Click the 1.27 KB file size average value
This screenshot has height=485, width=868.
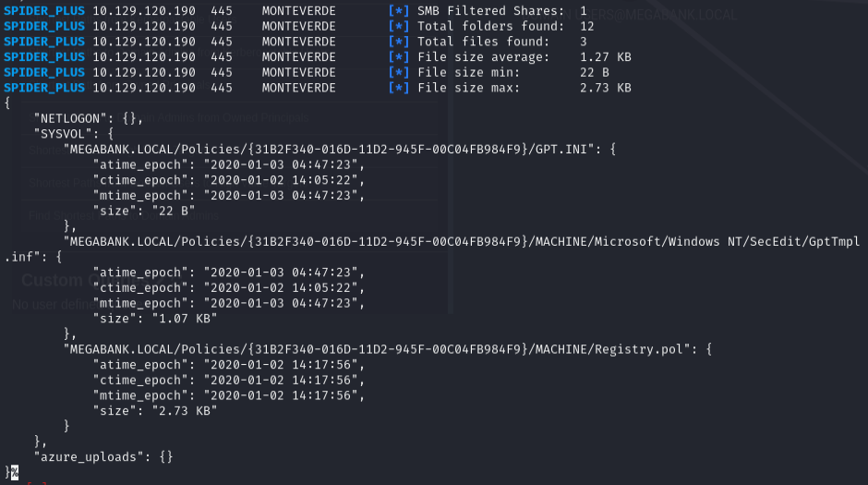click(x=605, y=57)
